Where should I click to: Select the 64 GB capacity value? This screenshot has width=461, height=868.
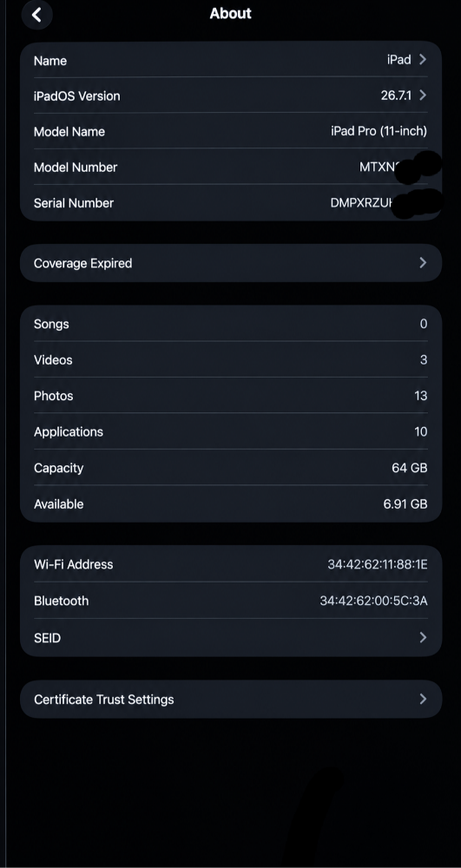point(410,468)
